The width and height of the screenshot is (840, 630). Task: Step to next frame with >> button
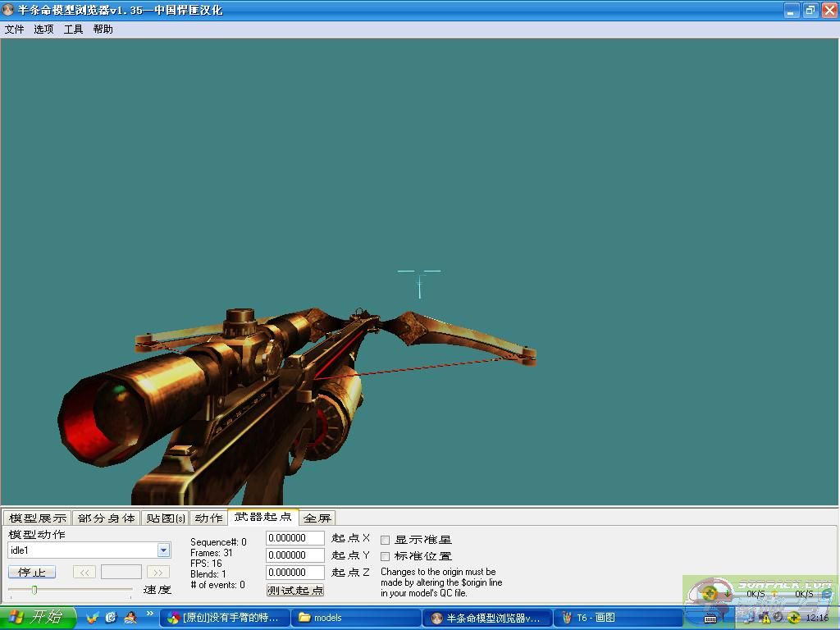[x=158, y=572]
